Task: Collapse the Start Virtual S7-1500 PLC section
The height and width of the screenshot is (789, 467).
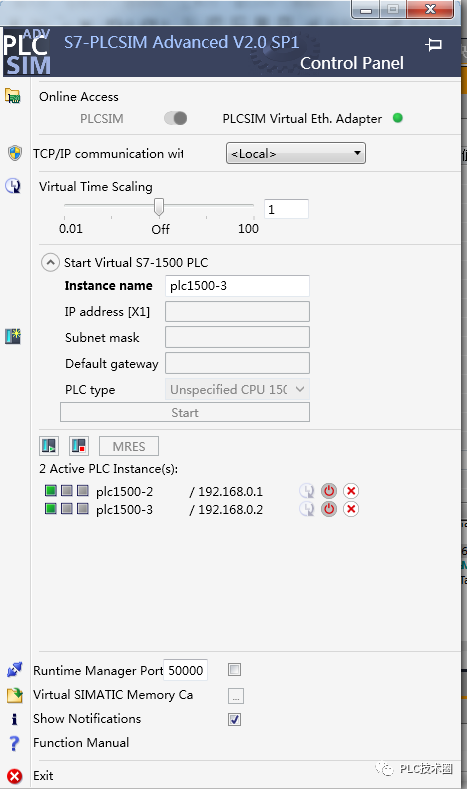Action: tap(50, 262)
